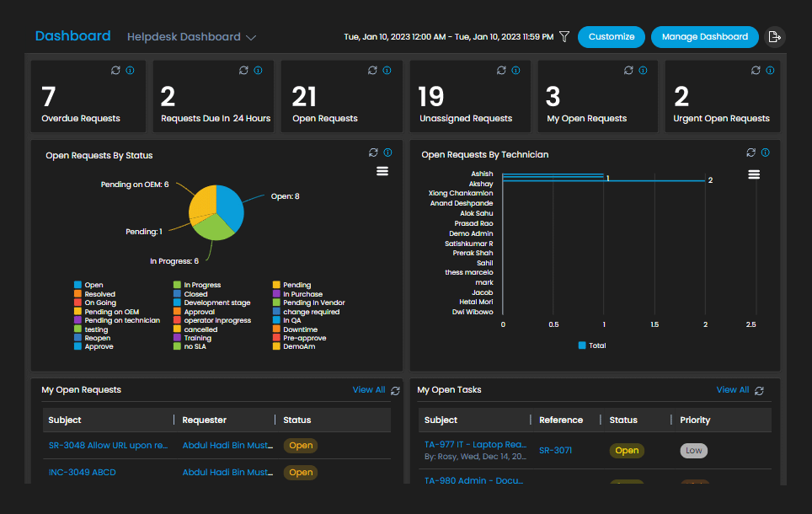Open Manage Dashboard
The width and height of the screenshot is (812, 514).
705,37
